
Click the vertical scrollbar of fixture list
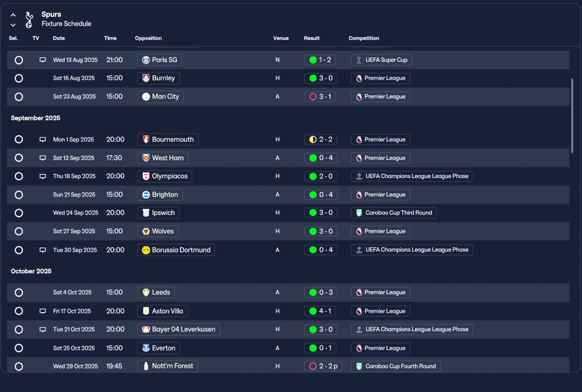click(x=572, y=115)
